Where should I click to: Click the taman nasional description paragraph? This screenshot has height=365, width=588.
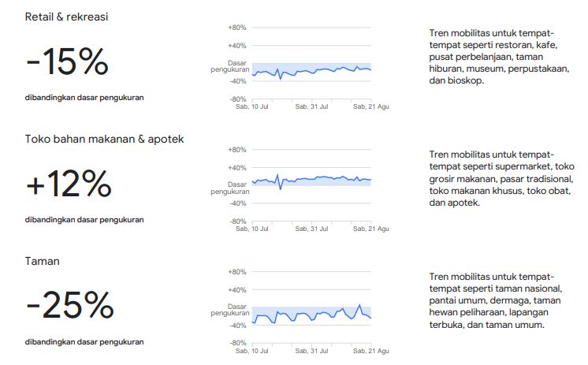496,300
